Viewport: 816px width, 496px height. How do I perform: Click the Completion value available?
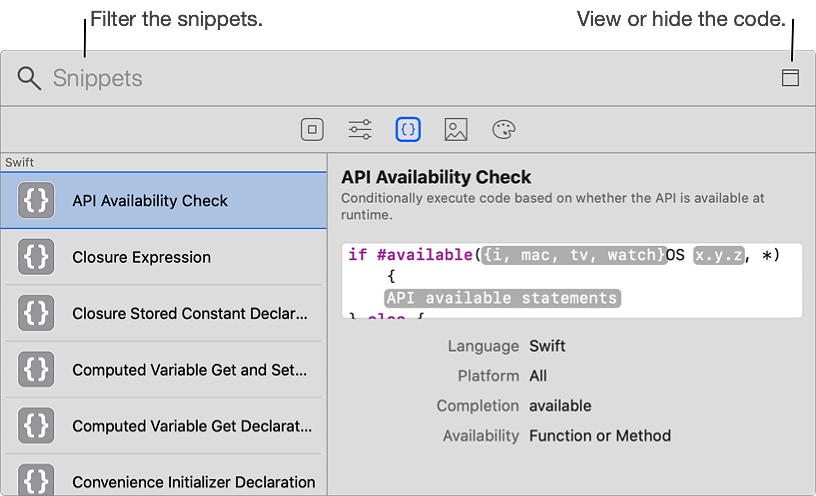click(560, 406)
